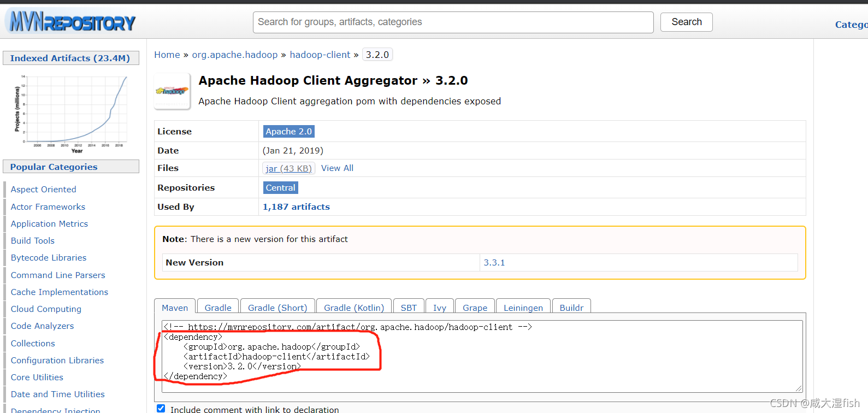The width and height of the screenshot is (868, 413).
Task: Open the 1,187 artifacts usage link
Action: (x=296, y=207)
